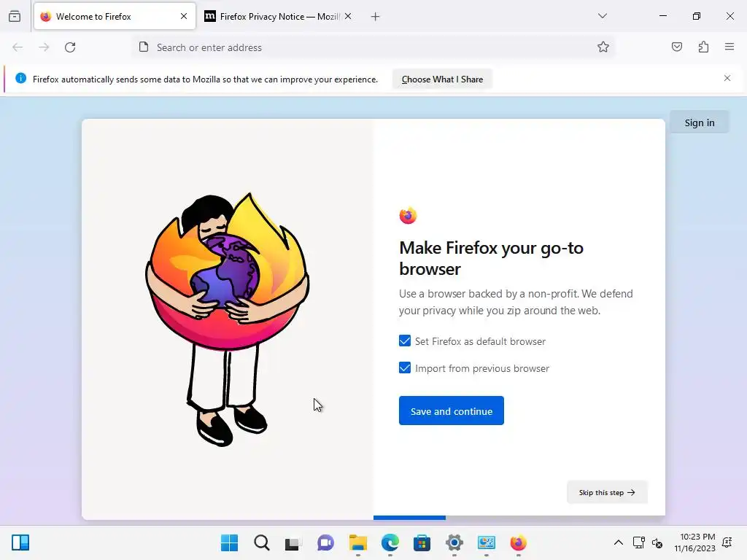Screen dimensions: 747x560
Task: Uncheck Set Firefox as default browser
Action: [x=405, y=341]
